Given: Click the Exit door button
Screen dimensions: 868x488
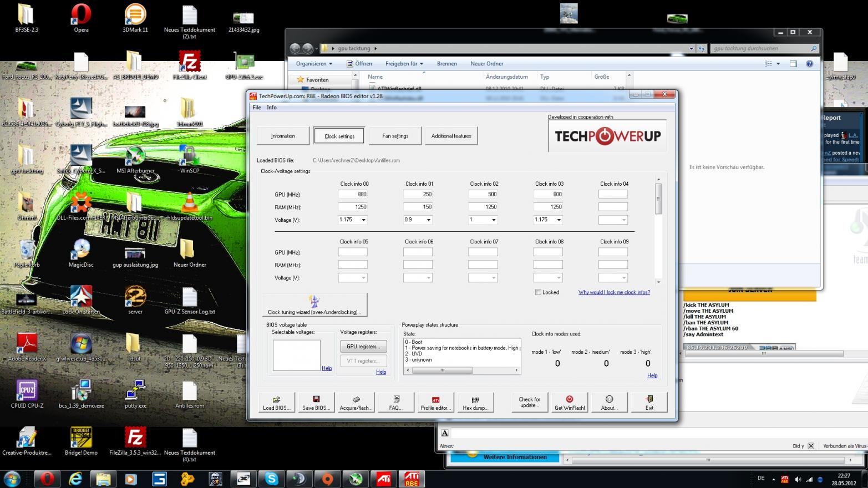Looking at the screenshot, I should point(649,402).
